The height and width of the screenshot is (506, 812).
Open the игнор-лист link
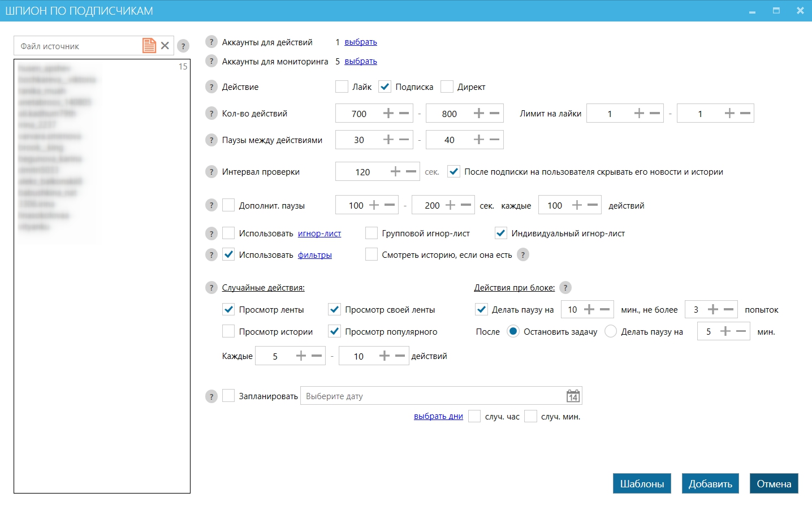(319, 233)
